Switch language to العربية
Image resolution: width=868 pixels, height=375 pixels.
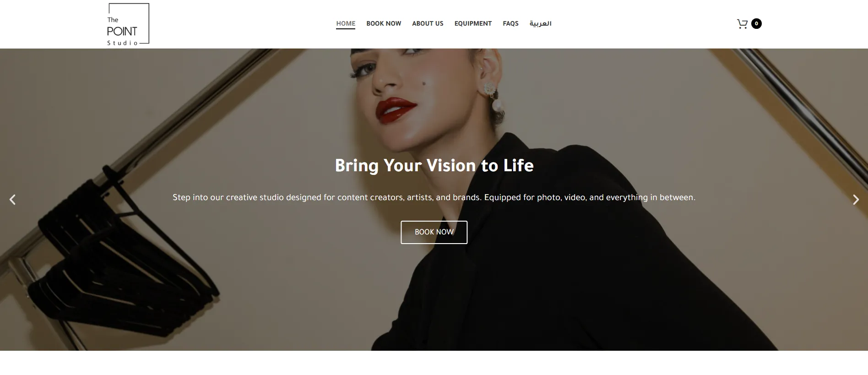tap(540, 23)
